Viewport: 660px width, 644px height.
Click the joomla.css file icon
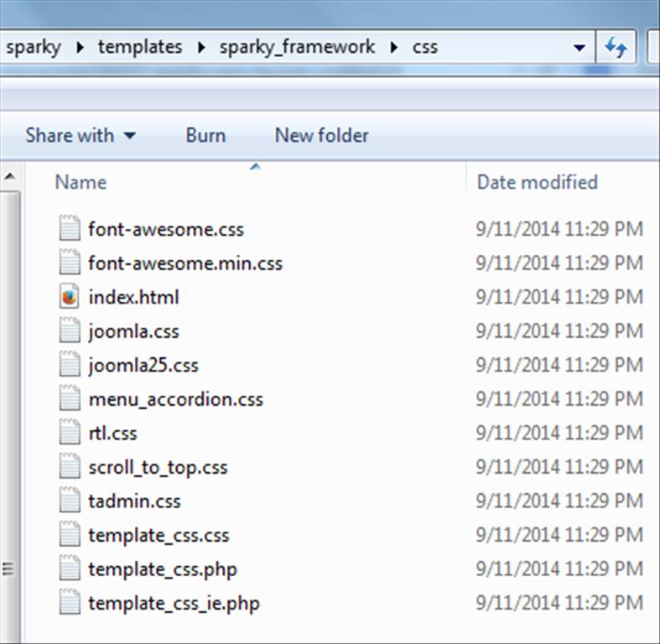click(x=70, y=330)
